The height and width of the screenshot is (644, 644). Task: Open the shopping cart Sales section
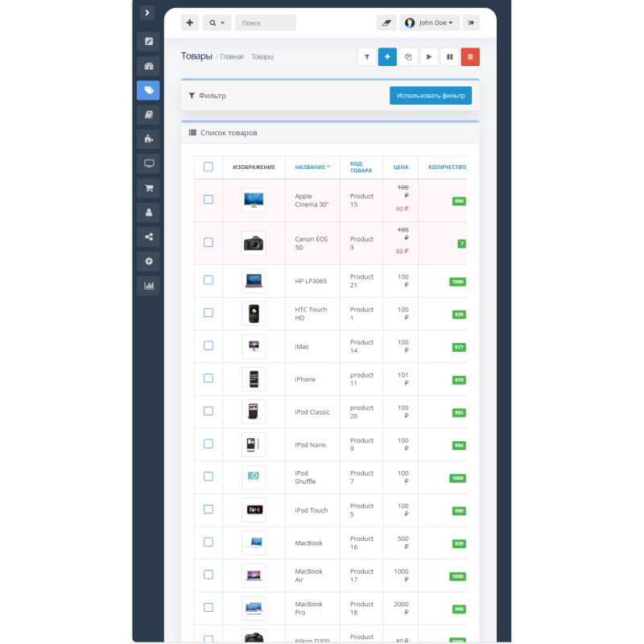[148, 188]
